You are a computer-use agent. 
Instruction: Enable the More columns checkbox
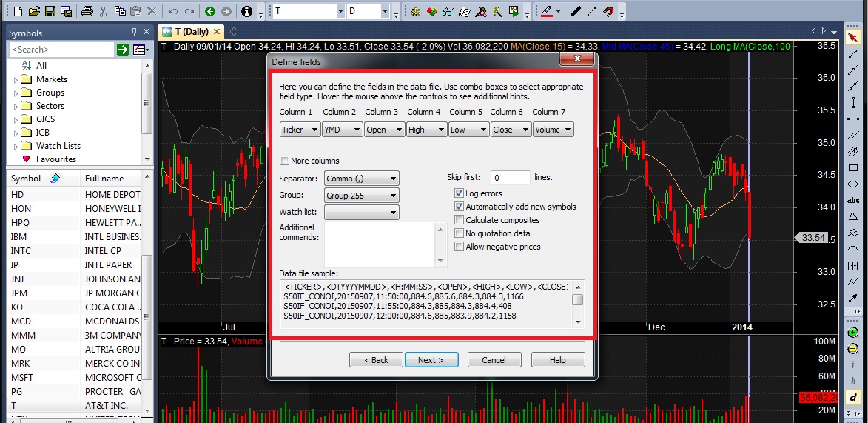click(285, 161)
